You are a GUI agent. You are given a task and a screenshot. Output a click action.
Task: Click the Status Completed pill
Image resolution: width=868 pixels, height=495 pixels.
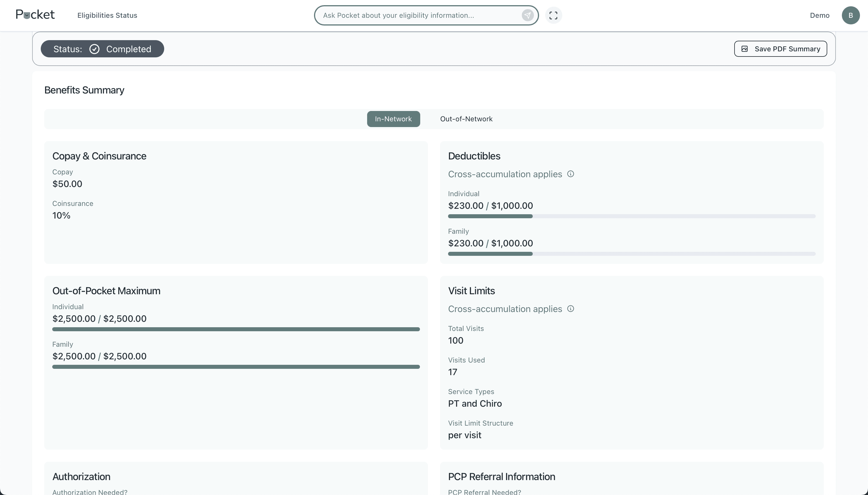(x=102, y=49)
